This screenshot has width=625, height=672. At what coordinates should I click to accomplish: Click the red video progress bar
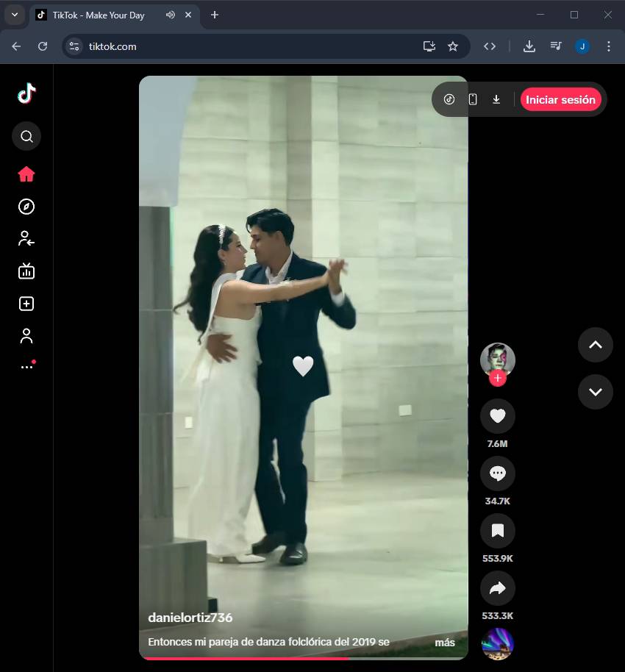tap(243, 658)
